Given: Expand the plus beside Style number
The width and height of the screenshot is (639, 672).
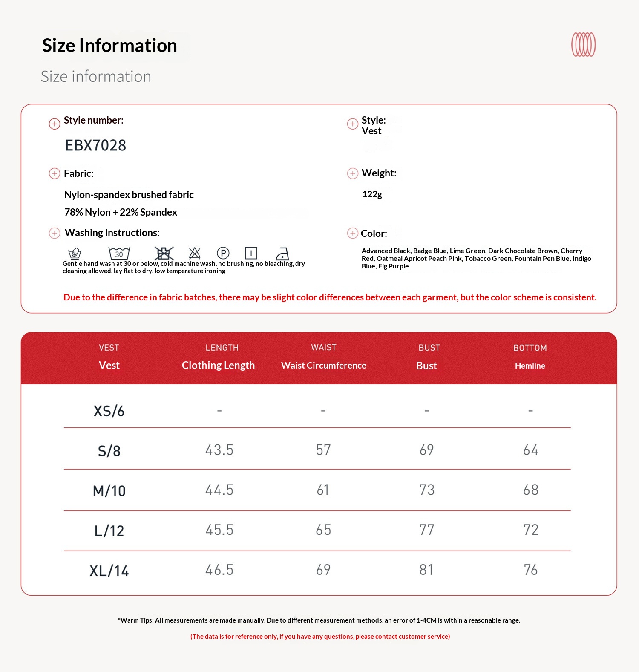Looking at the screenshot, I should [x=55, y=124].
